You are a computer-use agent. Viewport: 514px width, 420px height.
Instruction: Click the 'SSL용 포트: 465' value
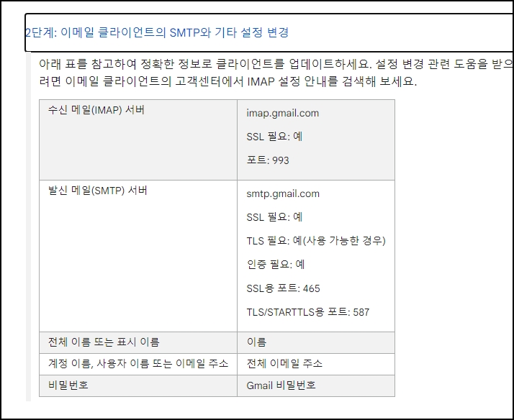pyautogui.click(x=283, y=288)
